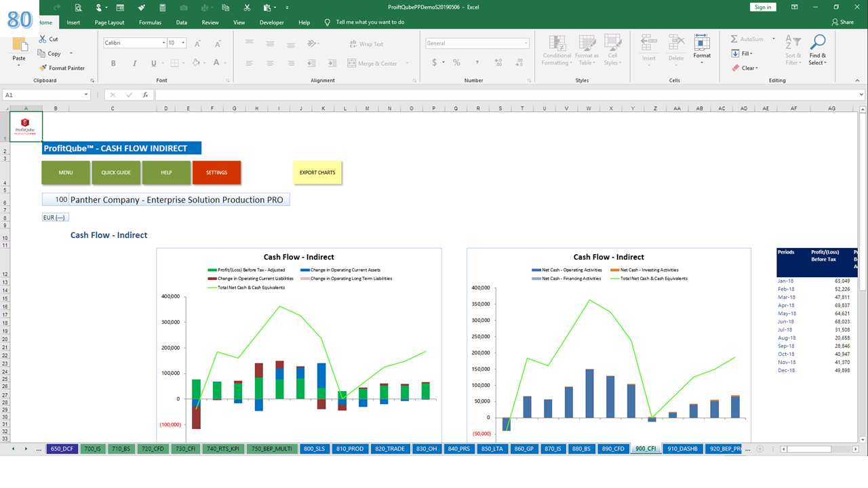868x488 pixels.
Task: Click the Increase Indent icon
Action: click(x=332, y=63)
